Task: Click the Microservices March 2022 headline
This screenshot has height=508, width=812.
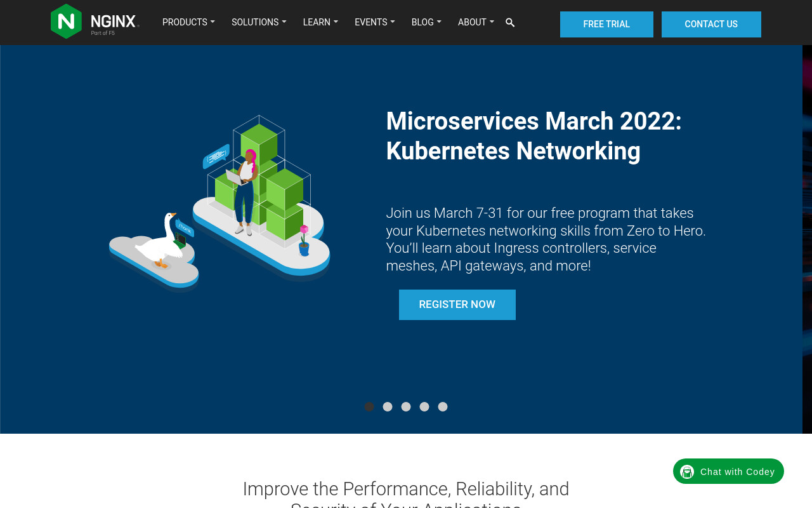Action: [x=534, y=136]
